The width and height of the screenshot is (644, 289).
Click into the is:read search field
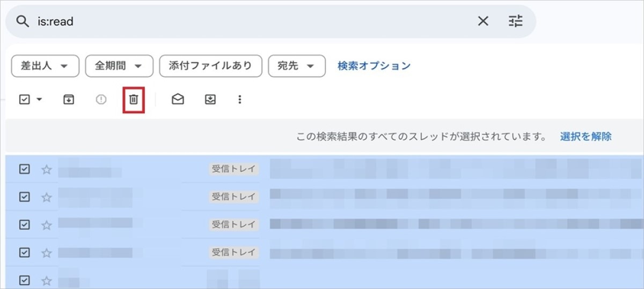pos(241,21)
